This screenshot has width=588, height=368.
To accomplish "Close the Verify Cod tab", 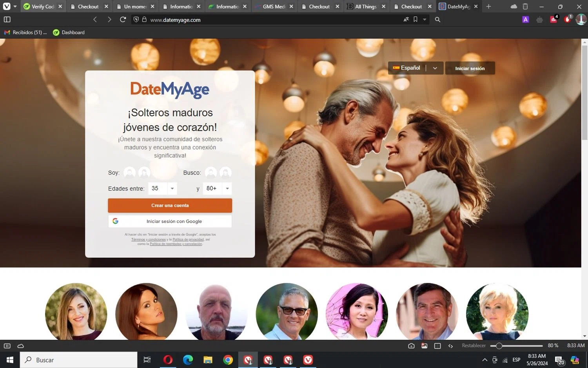I will click(x=60, y=6).
